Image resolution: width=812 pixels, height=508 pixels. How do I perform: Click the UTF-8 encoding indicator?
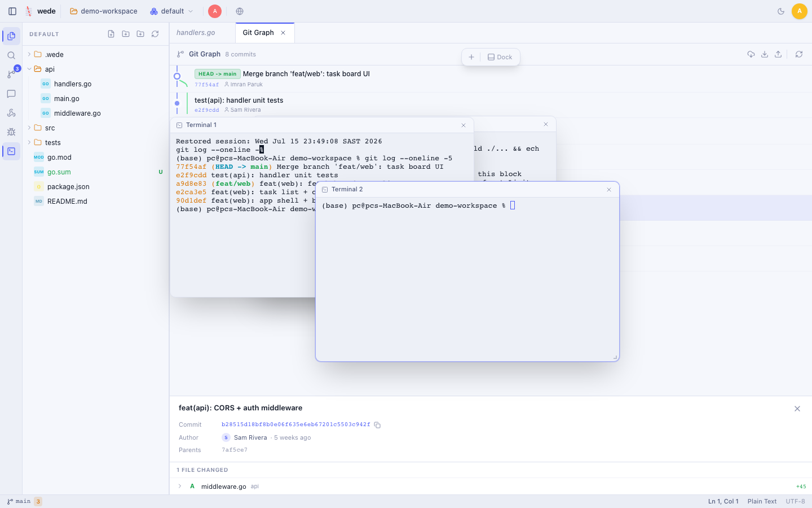click(x=796, y=501)
